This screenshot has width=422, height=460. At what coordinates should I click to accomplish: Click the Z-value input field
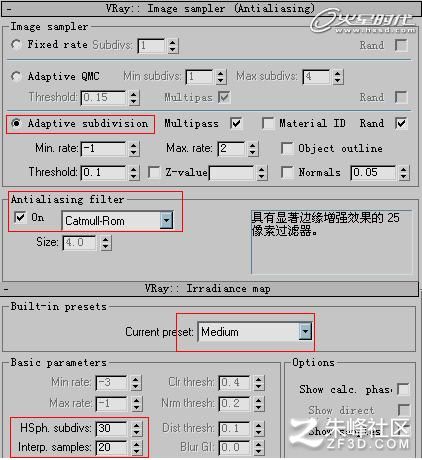click(232, 173)
